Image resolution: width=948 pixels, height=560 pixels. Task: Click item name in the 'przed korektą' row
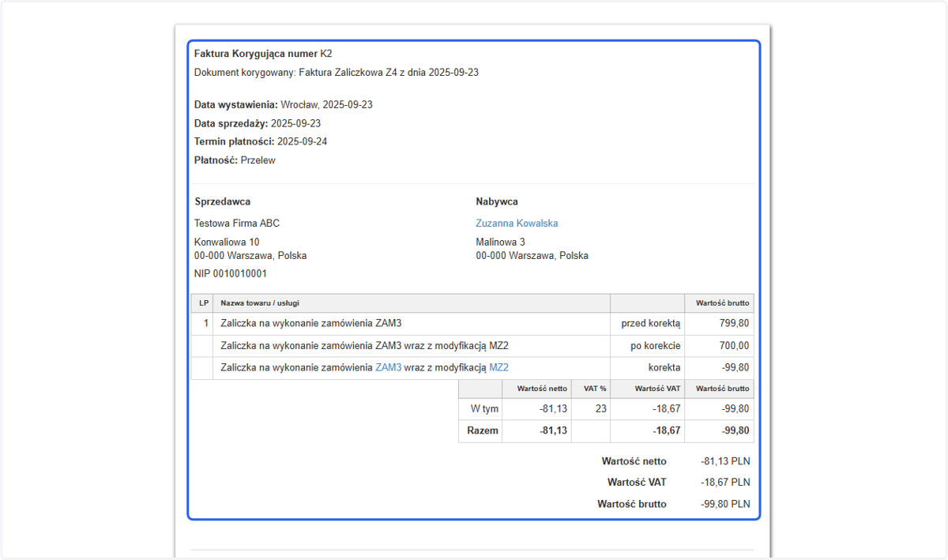[x=311, y=323]
